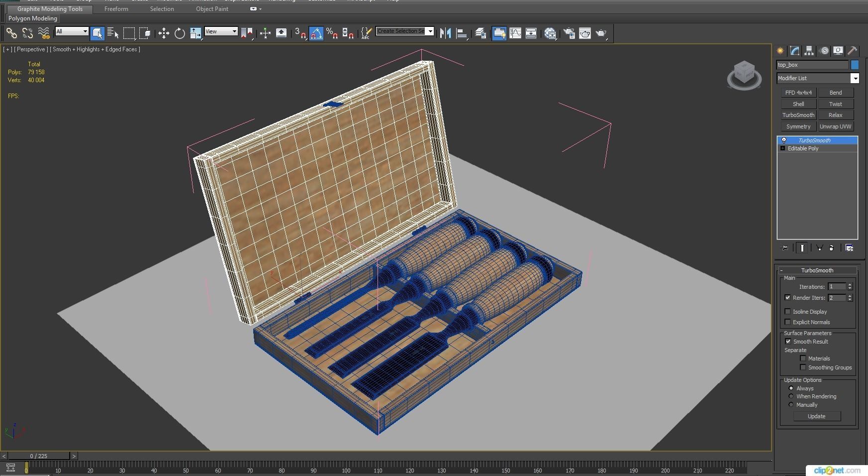Apply the Unwrap UVW modifier button
The width and height of the screenshot is (868, 476).
pyautogui.click(x=836, y=126)
